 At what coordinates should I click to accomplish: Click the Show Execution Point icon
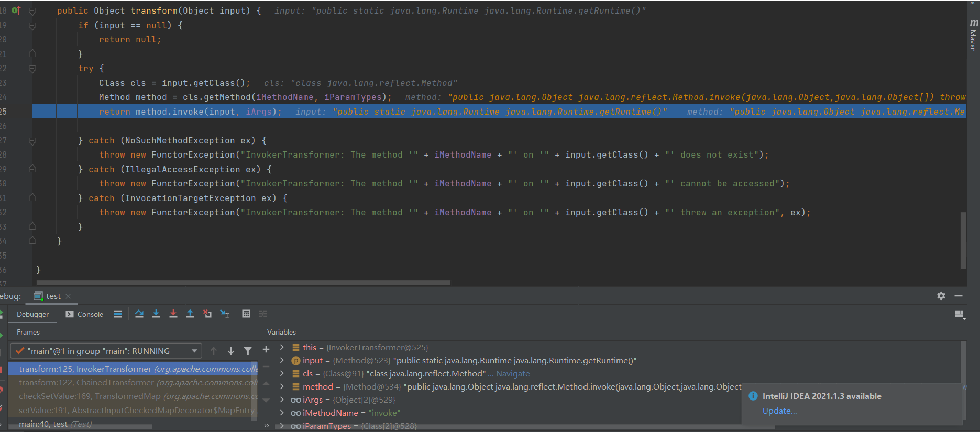point(118,314)
